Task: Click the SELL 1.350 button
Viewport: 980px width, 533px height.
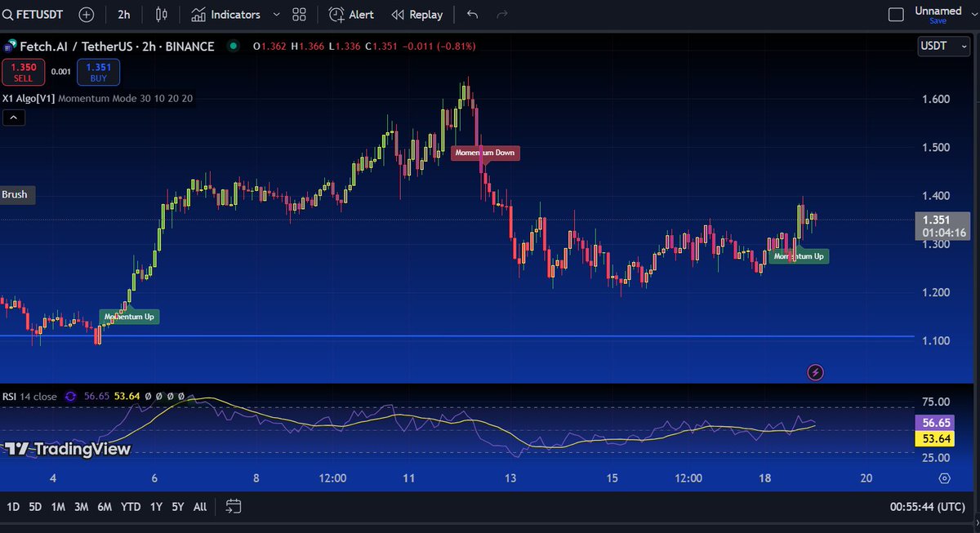Action: 24,72
